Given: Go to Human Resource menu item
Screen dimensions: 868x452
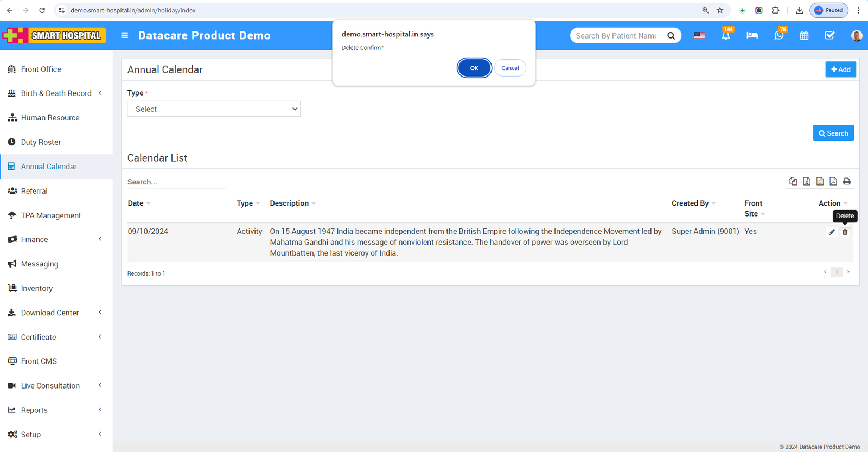Looking at the screenshot, I should click(50, 118).
